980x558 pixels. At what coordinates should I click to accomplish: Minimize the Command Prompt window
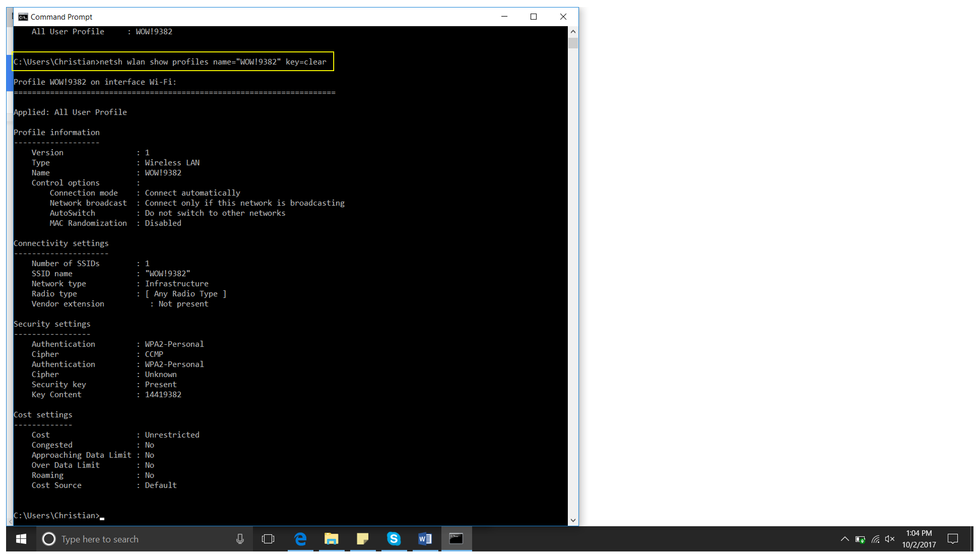pos(504,16)
